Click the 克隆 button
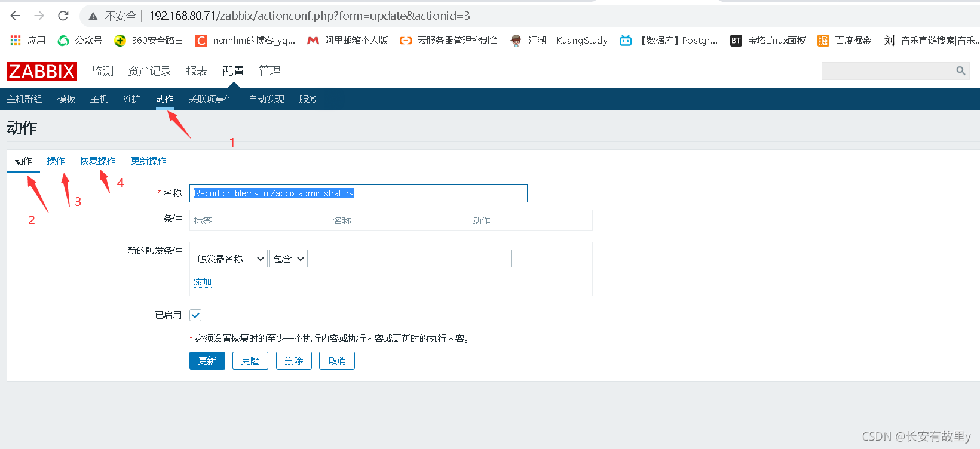The width and height of the screenshot is (980, 449). pos(250,361)
